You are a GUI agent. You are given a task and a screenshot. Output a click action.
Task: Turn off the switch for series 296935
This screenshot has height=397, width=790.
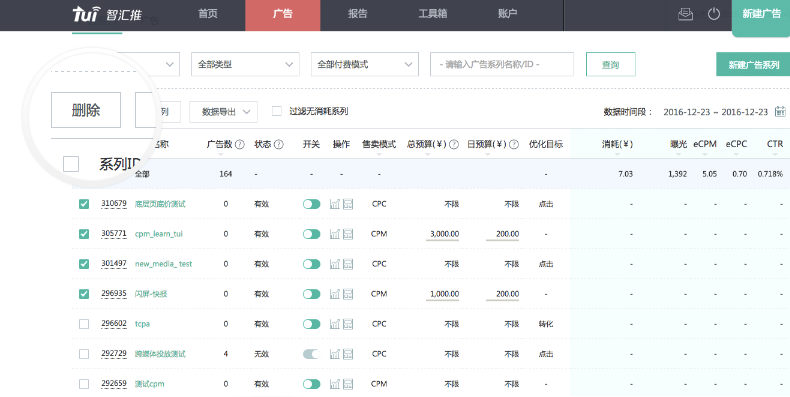click(311, 294)
